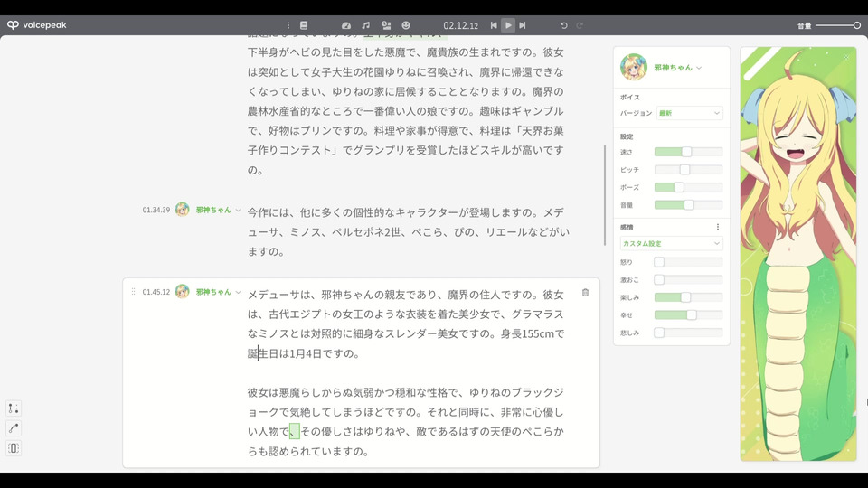Close the character portrait panel
The height and width of the screenshot is (488, 868).
pyautogui.click(x=846, y=57)
